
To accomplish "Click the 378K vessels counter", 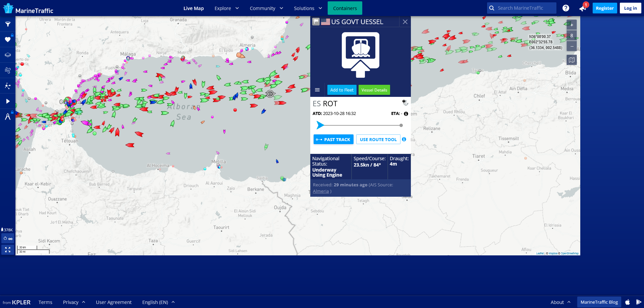I will coord(7,230).
